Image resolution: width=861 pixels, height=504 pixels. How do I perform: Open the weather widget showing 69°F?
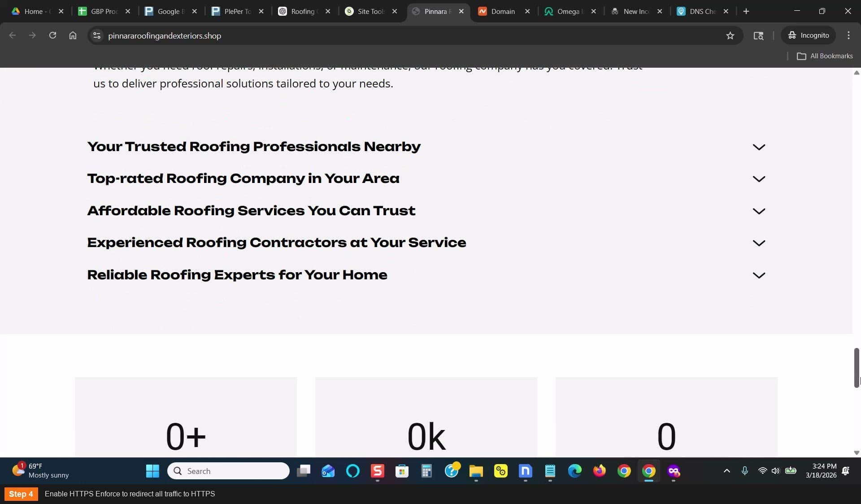pos(40,471)
